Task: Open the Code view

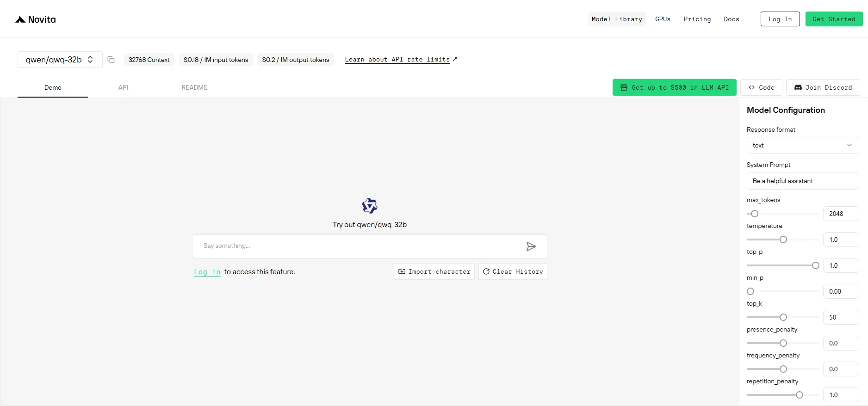Action: pyautogui.click(x=761, y=87)
